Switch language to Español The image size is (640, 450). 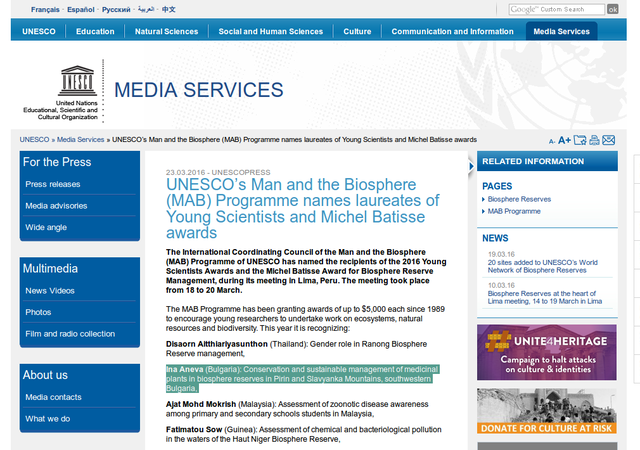pos(80,9)
